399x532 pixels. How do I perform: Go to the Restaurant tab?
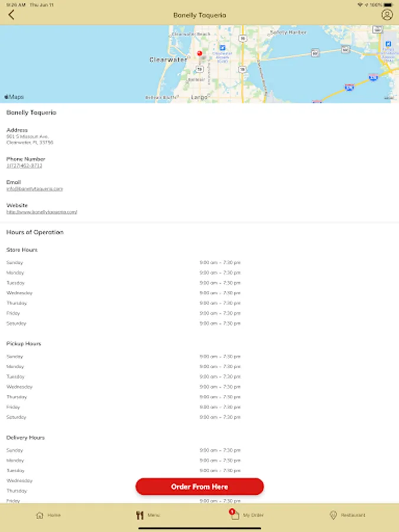(x=348, y=515)
